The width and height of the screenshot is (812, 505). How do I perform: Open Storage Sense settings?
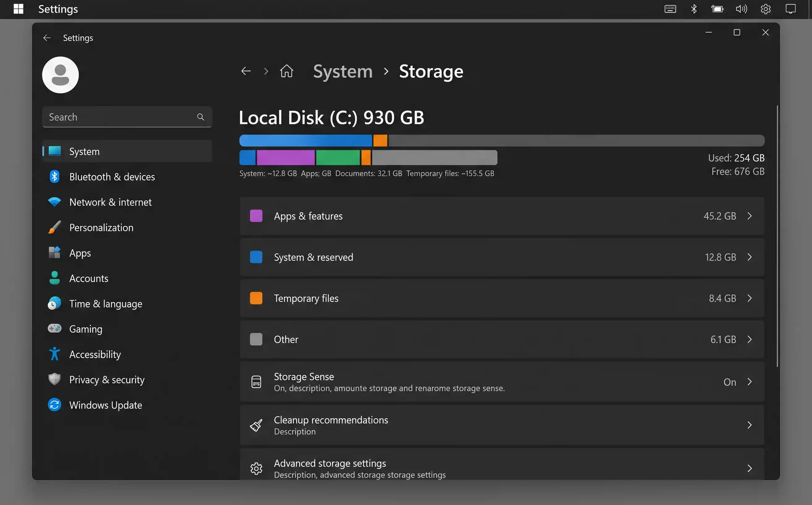[502, 382]
